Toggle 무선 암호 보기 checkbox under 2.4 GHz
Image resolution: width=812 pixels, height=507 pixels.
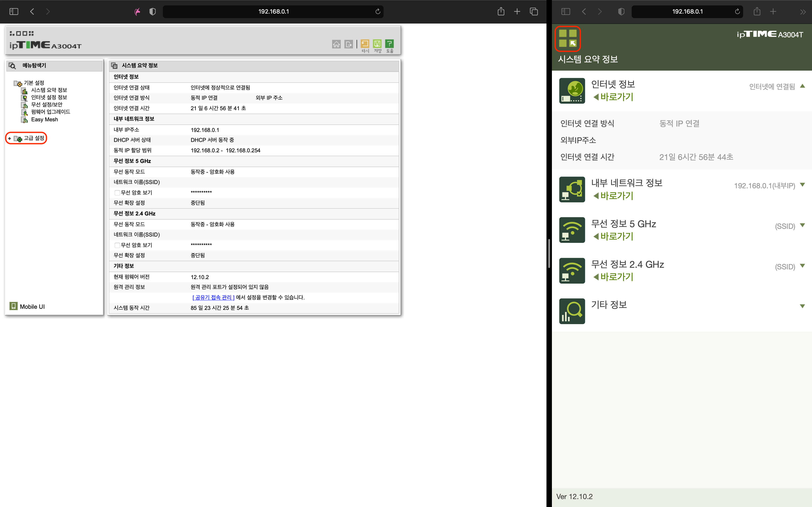pos(117,245)
